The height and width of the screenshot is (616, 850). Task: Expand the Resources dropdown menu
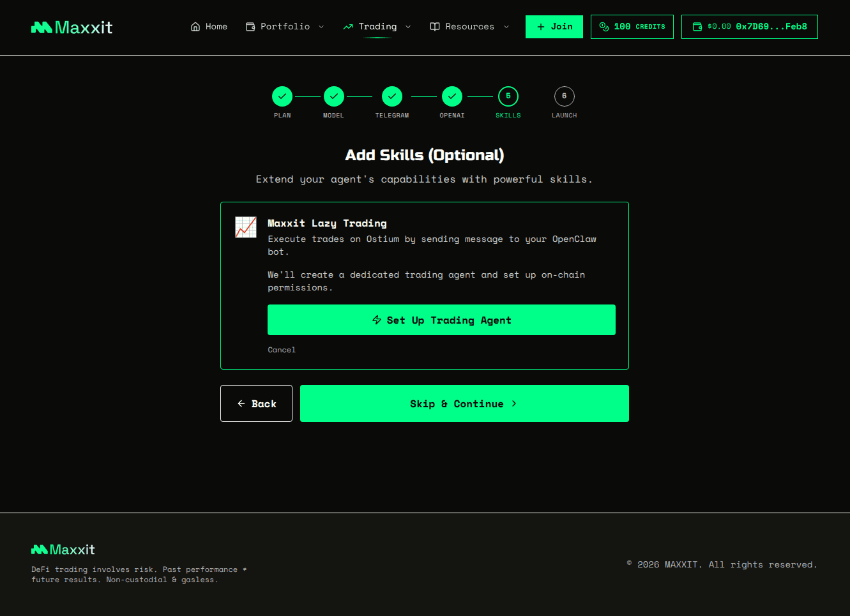click(506, 26)
